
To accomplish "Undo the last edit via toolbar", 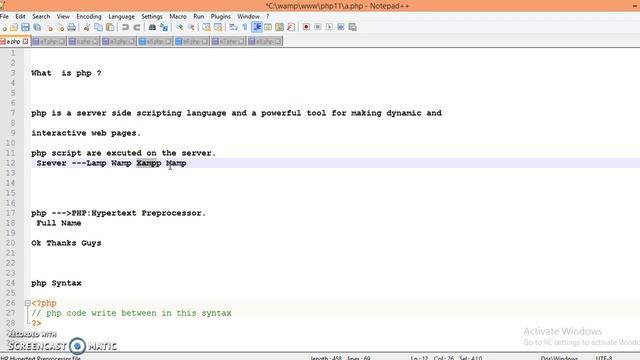I will tap(125, 27).
